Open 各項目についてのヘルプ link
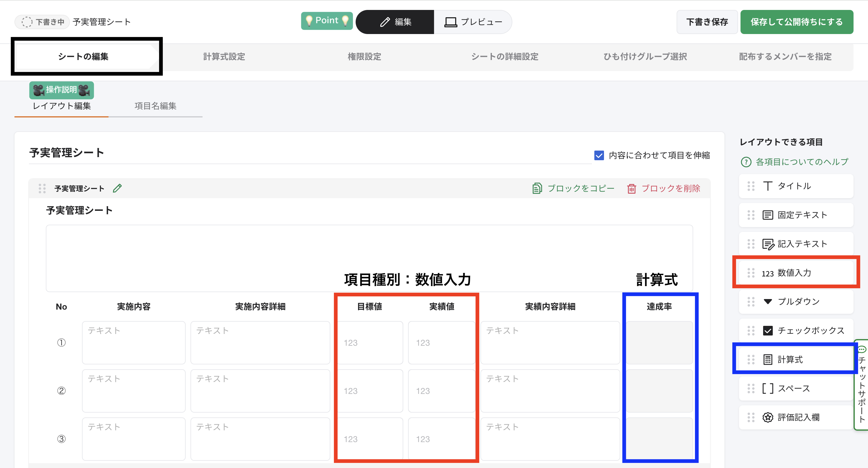This screenshot has height=468, width=868. point(802,162)
